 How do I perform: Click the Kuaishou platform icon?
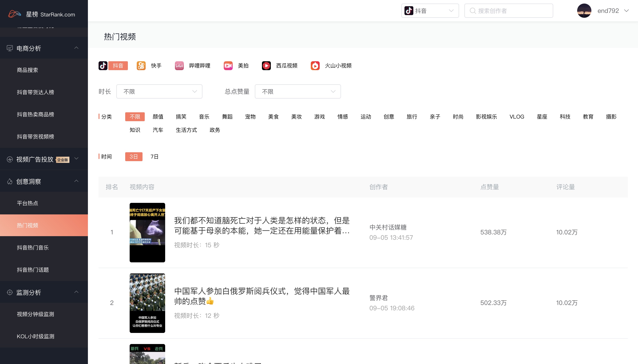pos(141,65)
